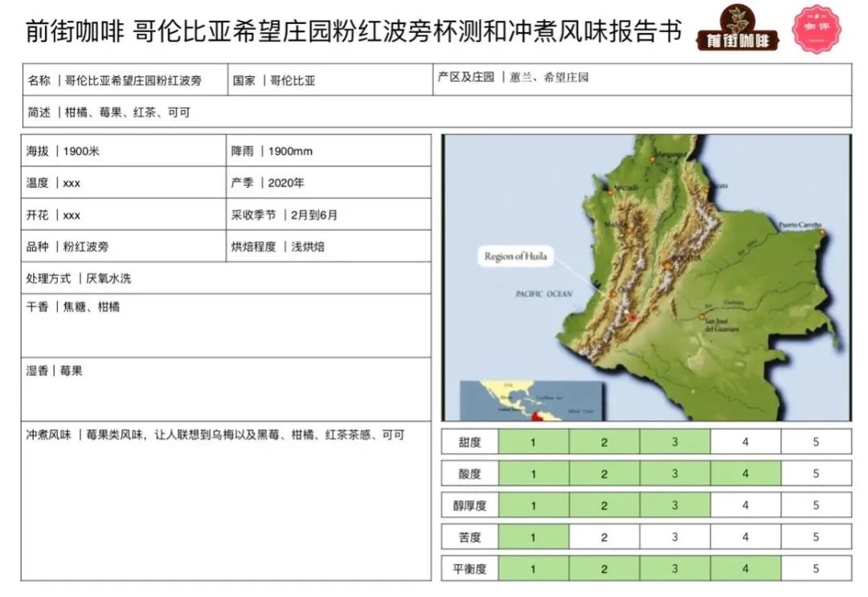Select score 5 in the 醇厚度 row
Viewport: 868px width, 597px height.
pyautogui.click(x=816, y=505)
